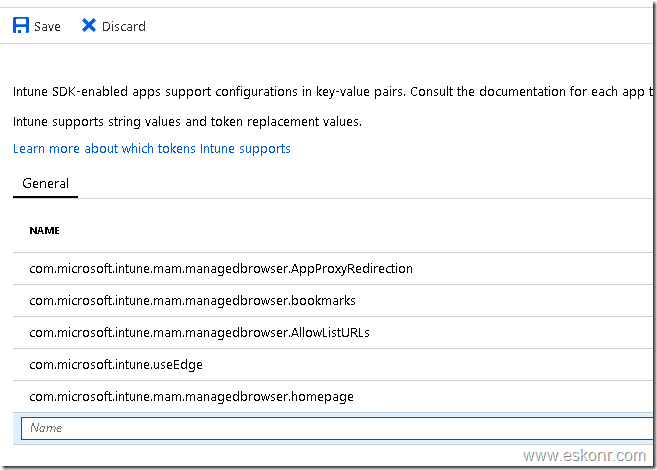Click the Save floppy disk icon
This screenshot has width=657, height=470.
pyautogui.click(x=21, y=26)
